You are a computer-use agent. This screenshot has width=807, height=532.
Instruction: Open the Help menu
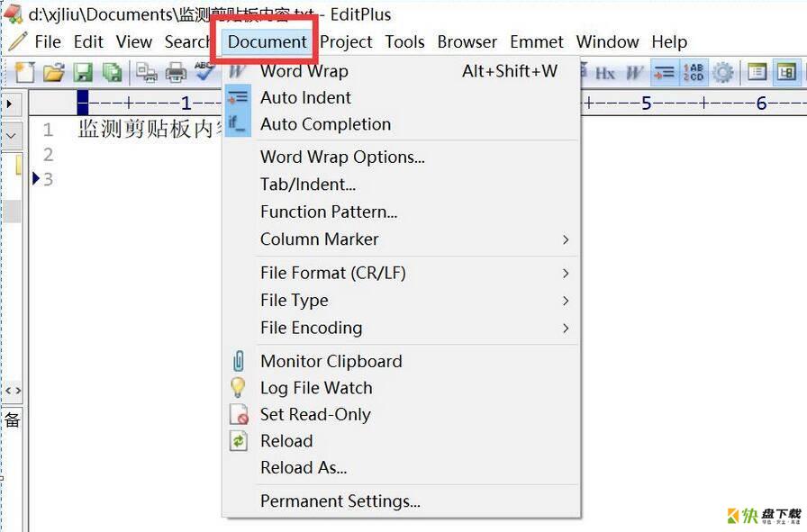[669, 41]
